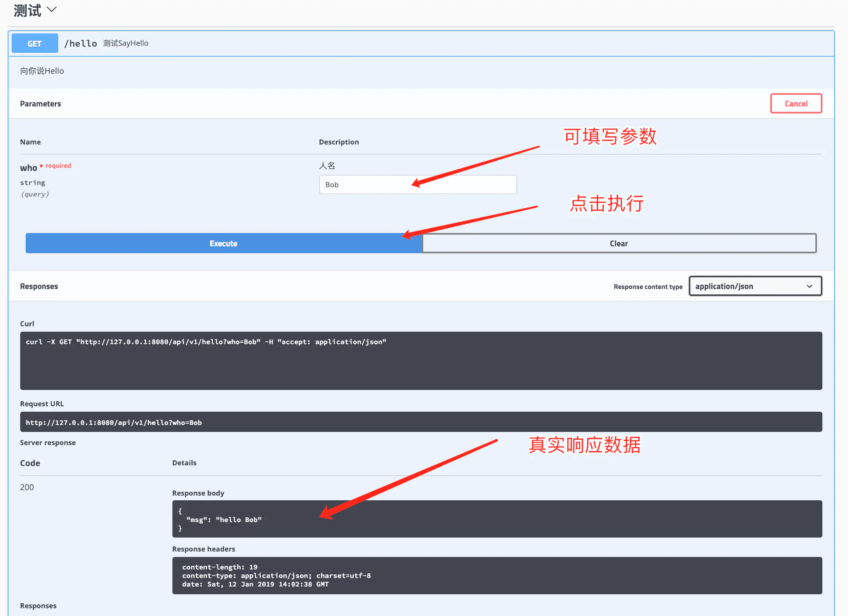The height and width of the screenshot is (616, 848).
Task: Open the Response content type dropdown
Action: (x=755, y=286)
